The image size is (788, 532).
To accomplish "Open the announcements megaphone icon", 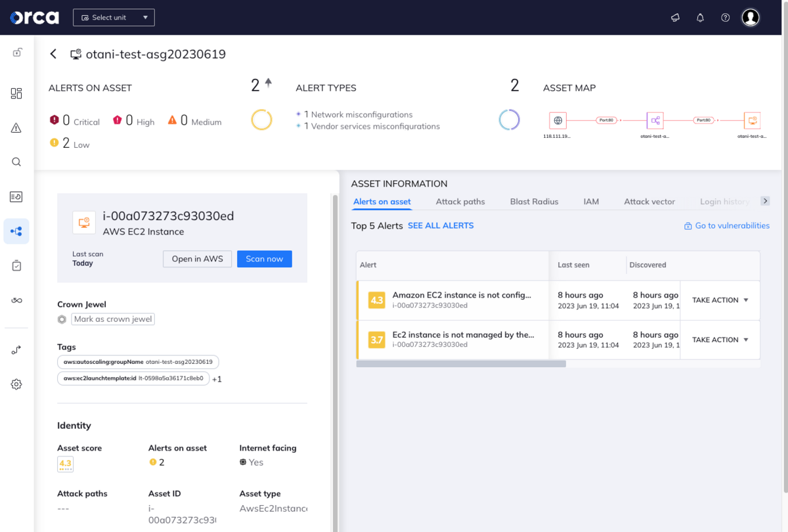I will coord(675,18).
